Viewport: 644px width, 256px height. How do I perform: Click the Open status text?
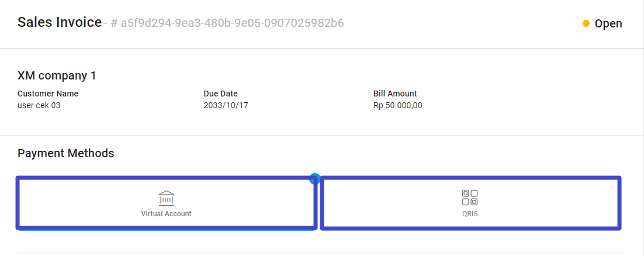[x=608, y=24]
